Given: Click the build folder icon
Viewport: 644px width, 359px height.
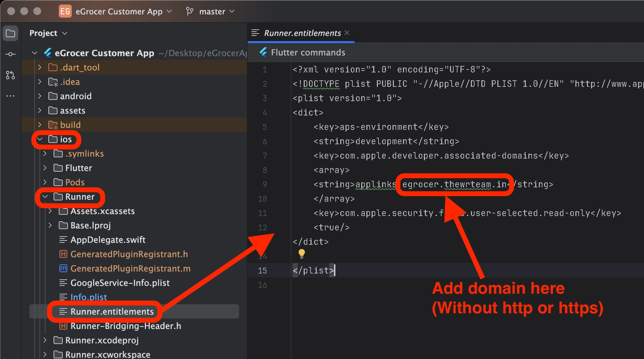Looking at the screenshot, I should coord(53,125).
